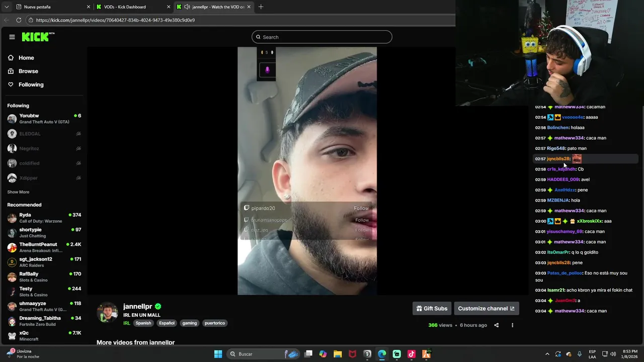644x362 pixels.
Task: Open ELEDGAL channel in Following list
Action: tap(44, 134)
